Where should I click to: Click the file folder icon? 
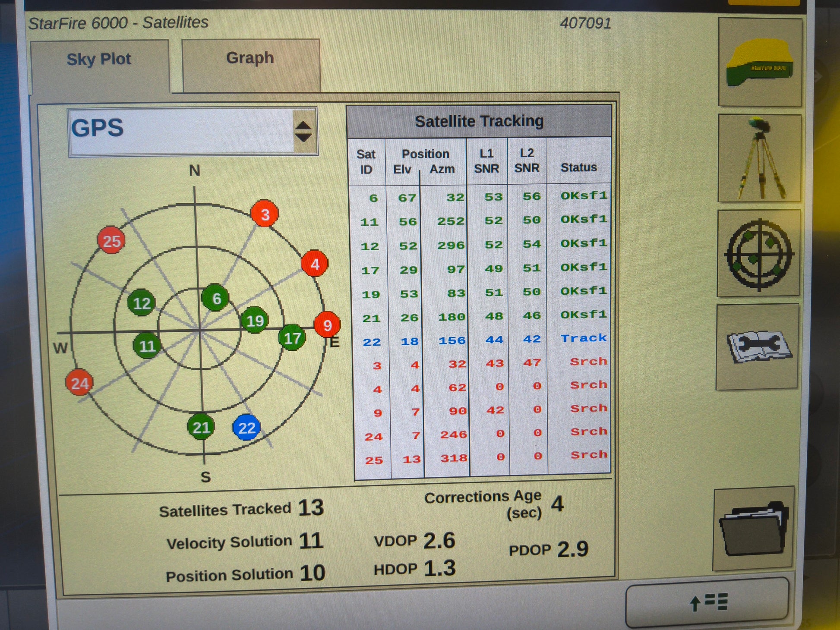(x=753, y=529)
